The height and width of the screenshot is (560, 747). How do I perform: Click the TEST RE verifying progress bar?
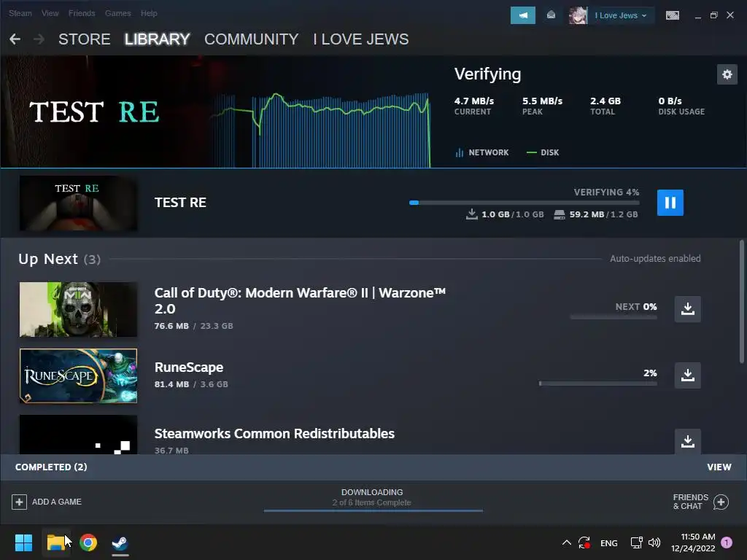[524, 203]
